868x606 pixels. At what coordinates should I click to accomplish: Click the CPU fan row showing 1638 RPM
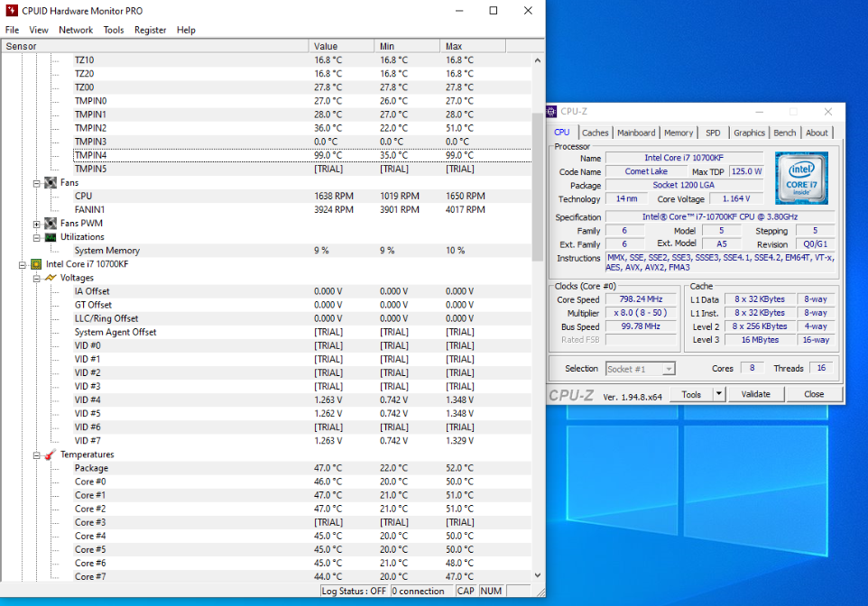pyautogui.click(x=301, y=197)
